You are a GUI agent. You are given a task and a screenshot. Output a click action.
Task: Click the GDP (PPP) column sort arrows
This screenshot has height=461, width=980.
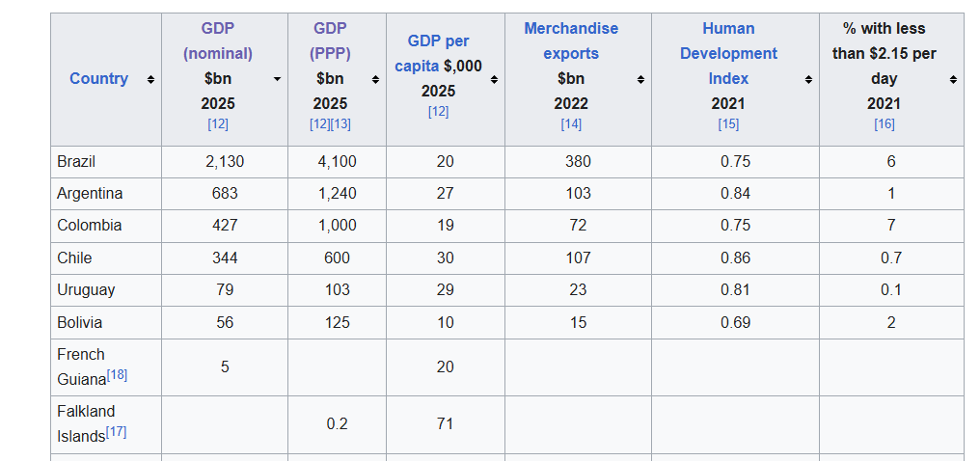coord(375,79)
